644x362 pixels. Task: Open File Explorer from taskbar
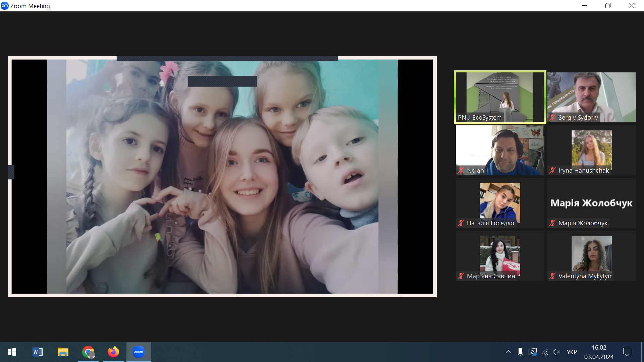63,352
